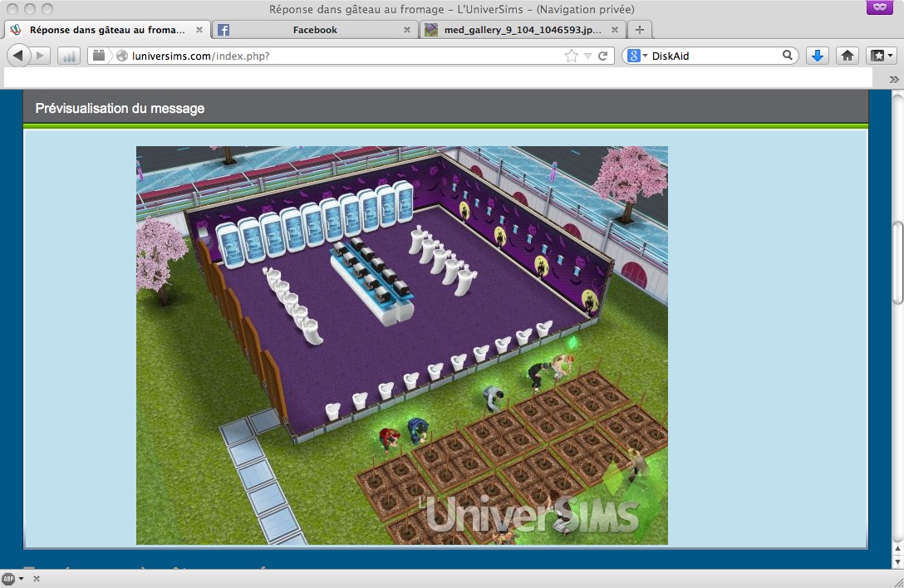Click the browser Back arrow button

coord(18,56)
